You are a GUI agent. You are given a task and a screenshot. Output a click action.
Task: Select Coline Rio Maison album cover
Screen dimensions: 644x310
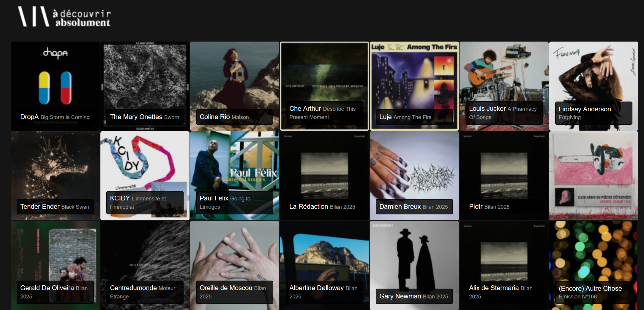tap(235, 86)
